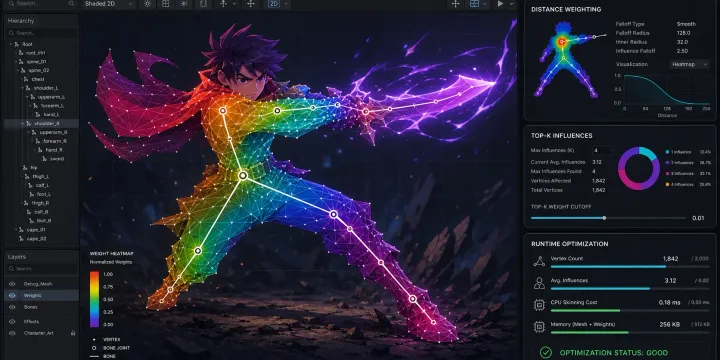The height and width of the screenshot is (360, 720).
Task: Click the Avg. Influences person icon
Action: tap(539, 283)
